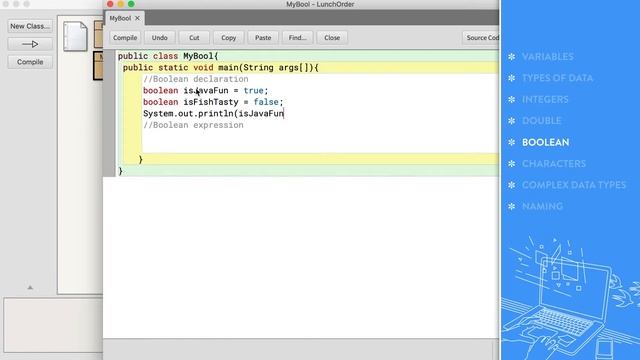Viewport: 640px width, 360px height.
Task: Expand the small triangle above the object bench
Action: (30, 287)
